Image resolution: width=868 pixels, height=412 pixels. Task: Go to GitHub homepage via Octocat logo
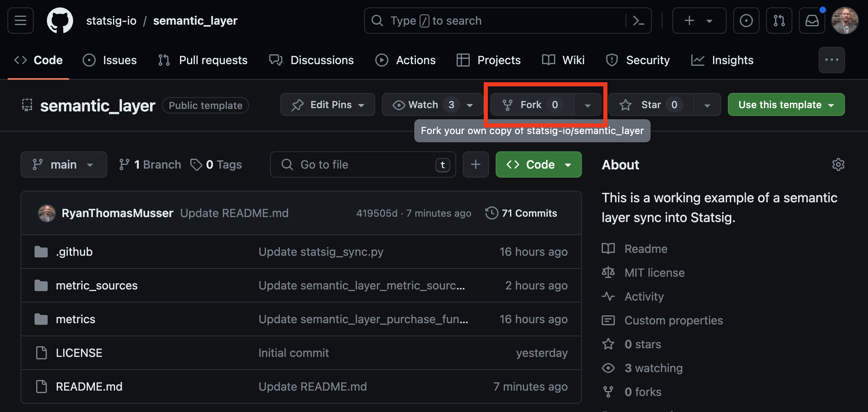60,21
